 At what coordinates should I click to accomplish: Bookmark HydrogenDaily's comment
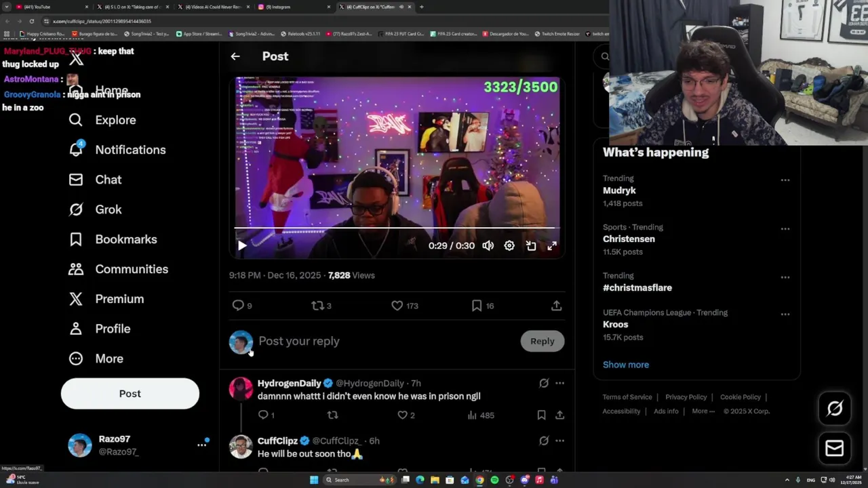(x=541, y=415)
